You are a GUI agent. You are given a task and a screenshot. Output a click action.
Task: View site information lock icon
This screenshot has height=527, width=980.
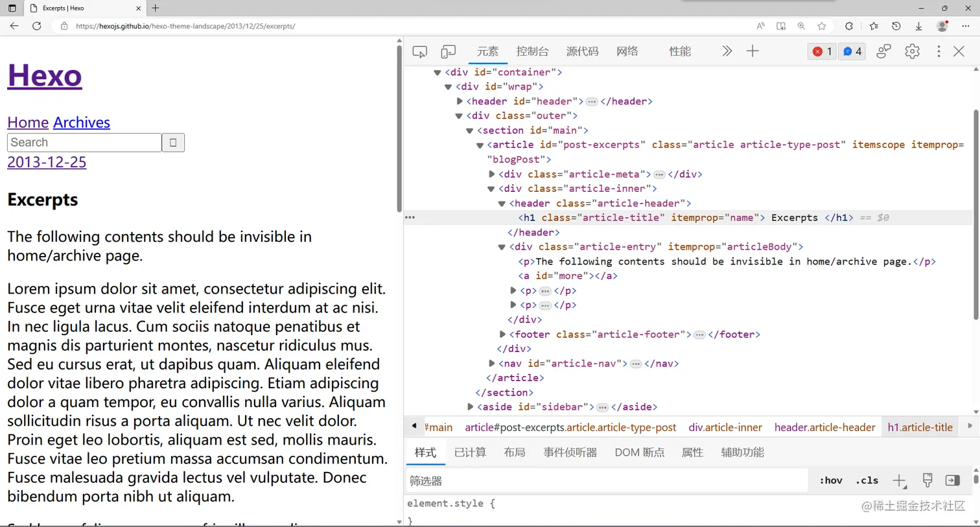pyautogui.click(x=64, y=26)
